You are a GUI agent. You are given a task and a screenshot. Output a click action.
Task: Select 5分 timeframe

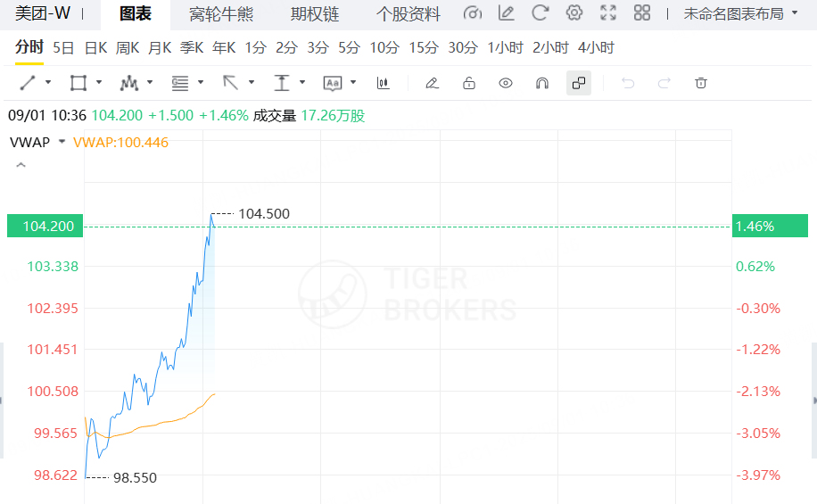click(349, 48)
